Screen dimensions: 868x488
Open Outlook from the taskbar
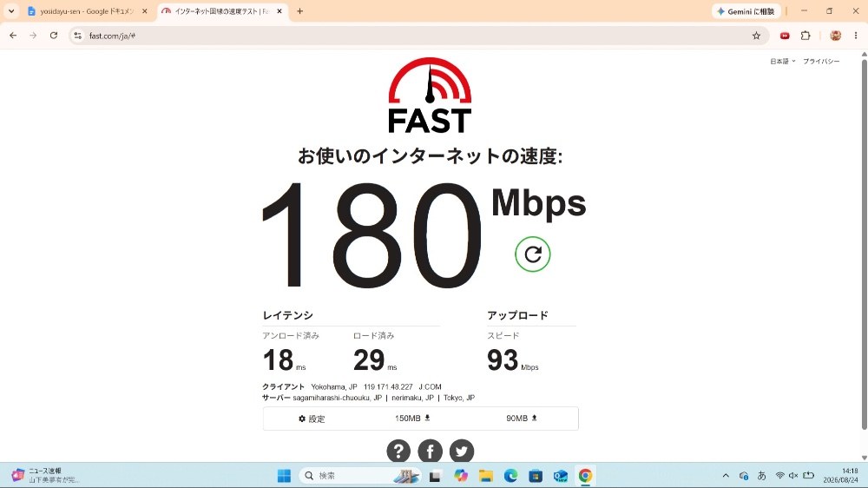(560, 476)
